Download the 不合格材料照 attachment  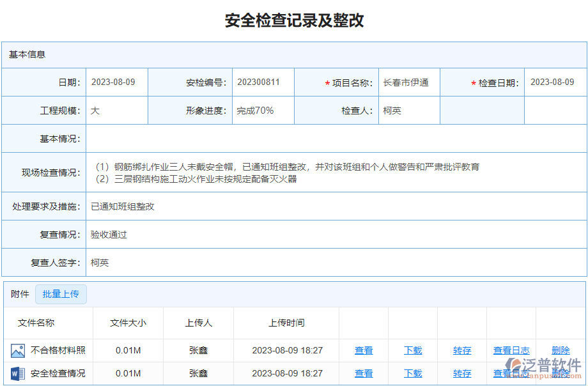[412, 350]
